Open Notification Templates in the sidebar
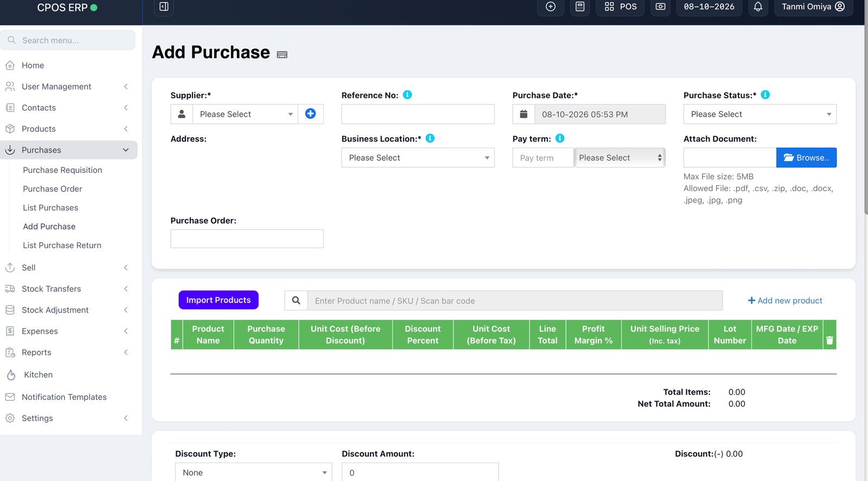The height and width of the screenshot is (481, 868). 64,397
